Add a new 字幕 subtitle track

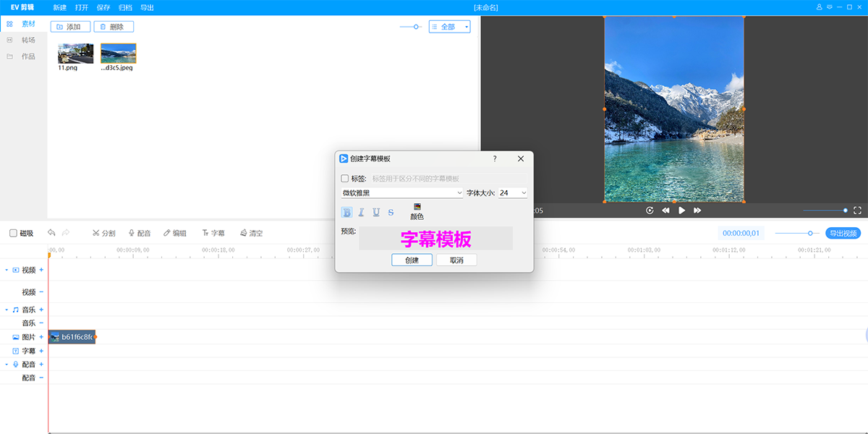pos(41,351)
